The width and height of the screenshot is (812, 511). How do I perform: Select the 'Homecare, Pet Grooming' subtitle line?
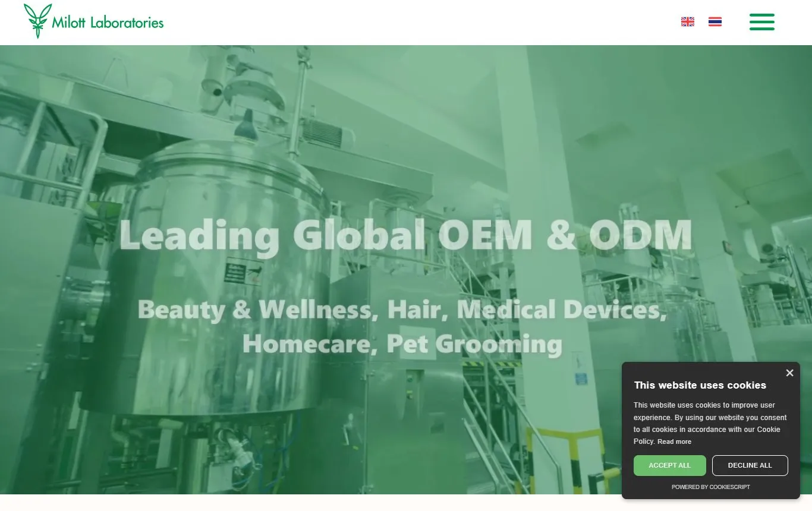tap(402, 343)
